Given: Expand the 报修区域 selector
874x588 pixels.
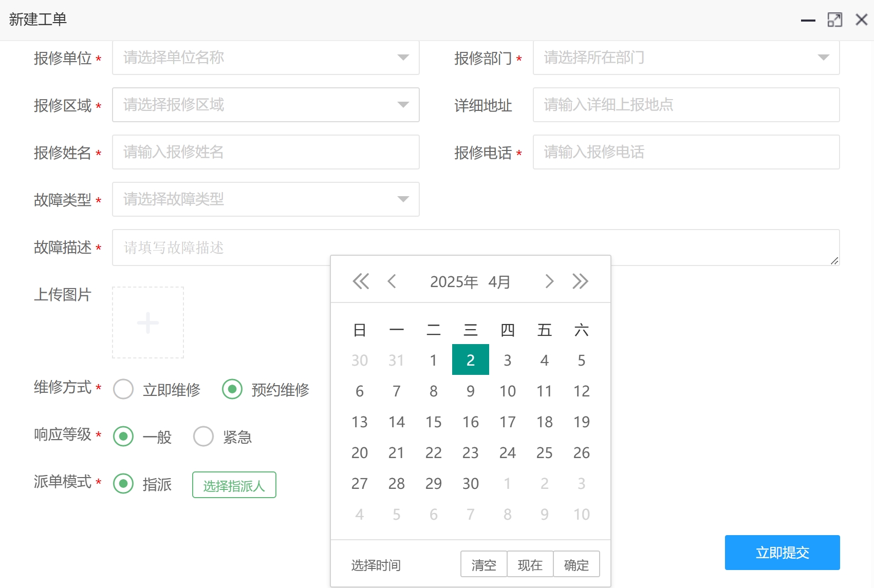Looking at the screenshot, I should tap(265, 105).
